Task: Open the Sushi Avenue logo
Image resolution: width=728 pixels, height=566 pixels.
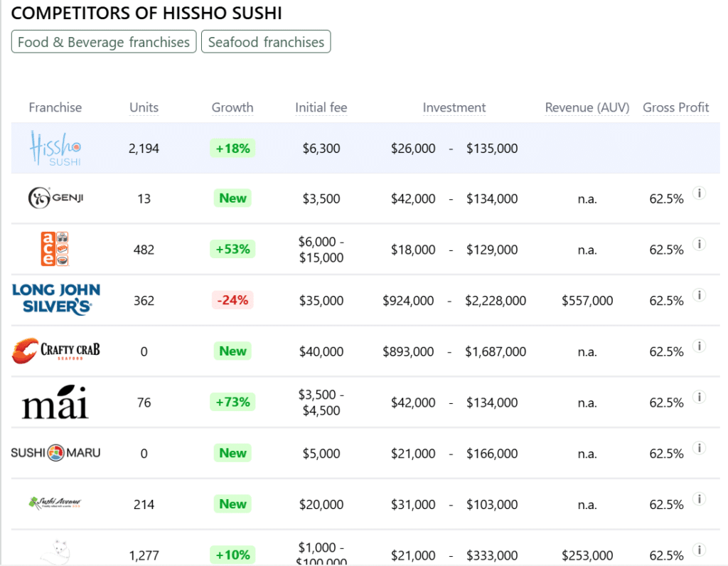Action: tap(55, 503)
